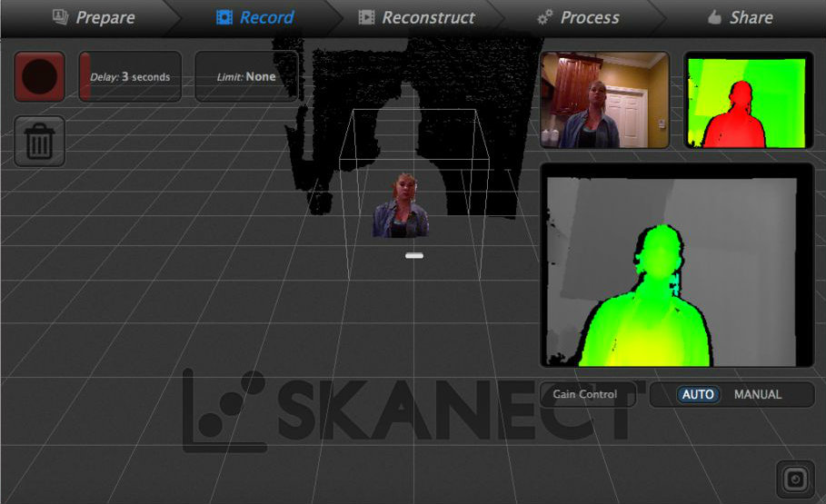Open the Reconstruct tab
Screen dimensions: 826x504
(x=416, y=17)
